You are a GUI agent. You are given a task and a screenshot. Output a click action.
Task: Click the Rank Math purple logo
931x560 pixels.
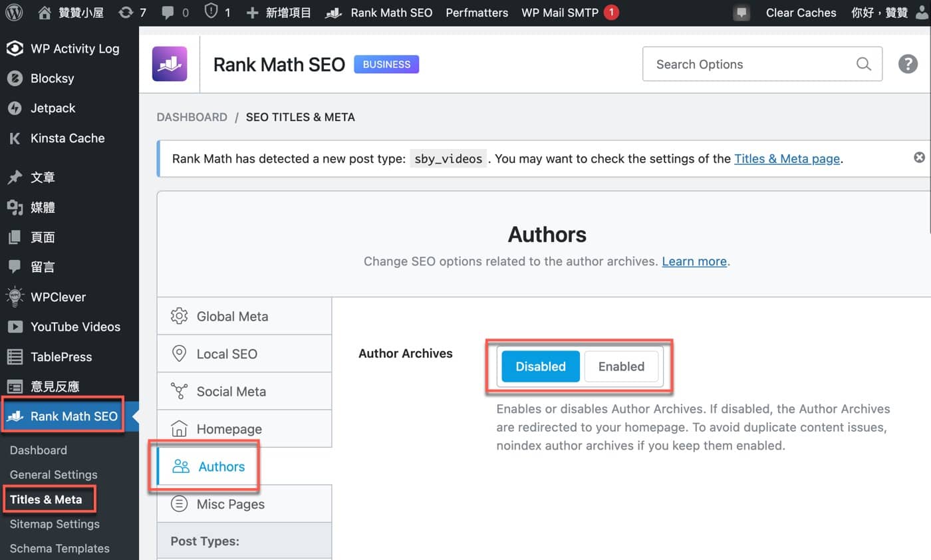170,64
